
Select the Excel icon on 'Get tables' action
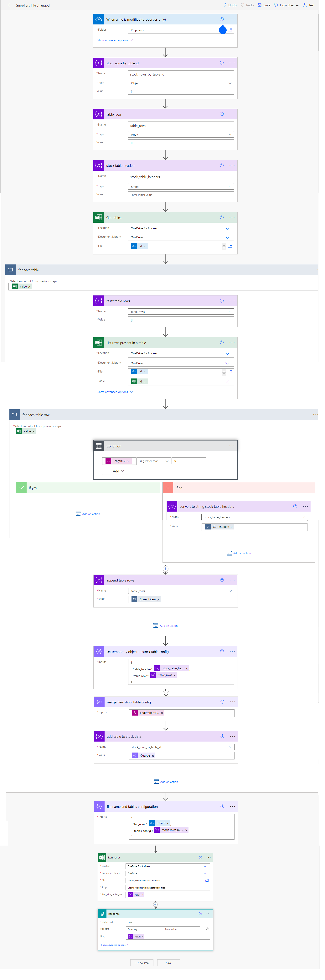(98, 217)
